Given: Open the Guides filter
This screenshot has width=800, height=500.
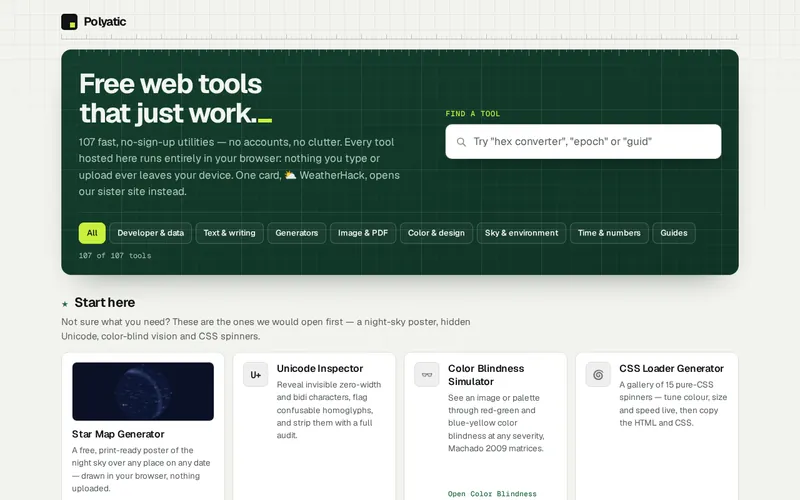Looking at the screenshot, I should tap(674, 233).
